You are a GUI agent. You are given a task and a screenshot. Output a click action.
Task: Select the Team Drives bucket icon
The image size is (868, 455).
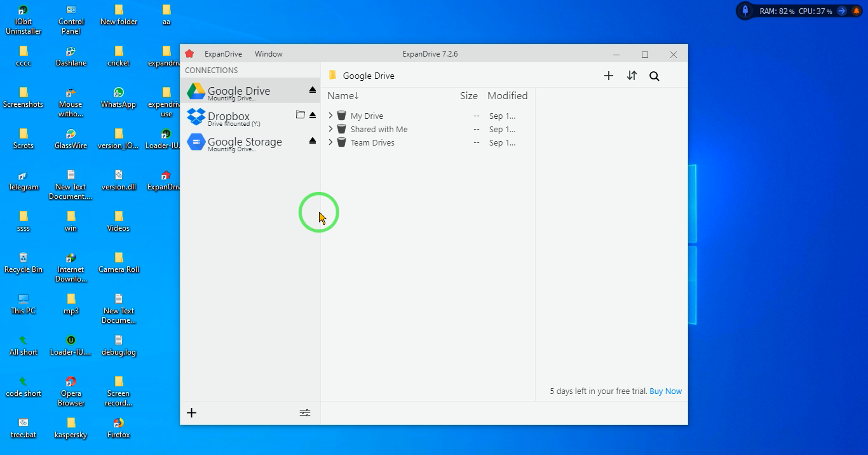point(341,142)
